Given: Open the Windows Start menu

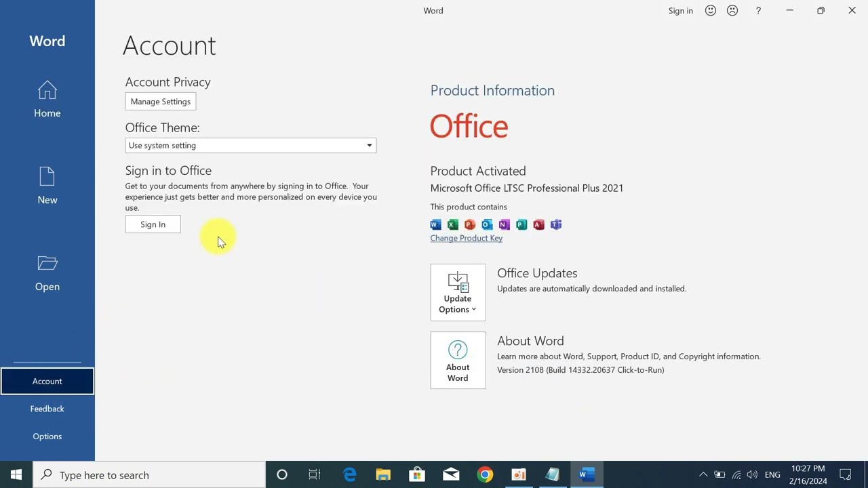Looking at the screenshot, I should pos(16,474).
